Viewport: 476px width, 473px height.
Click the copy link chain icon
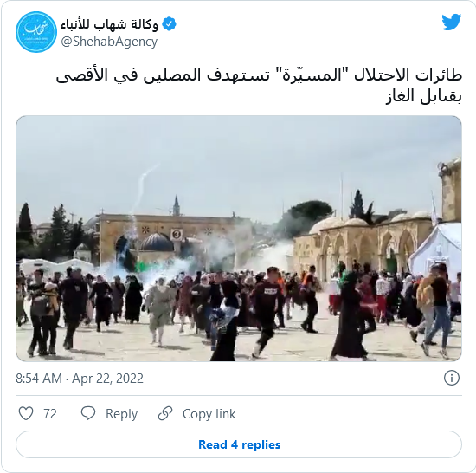point(165,413)
